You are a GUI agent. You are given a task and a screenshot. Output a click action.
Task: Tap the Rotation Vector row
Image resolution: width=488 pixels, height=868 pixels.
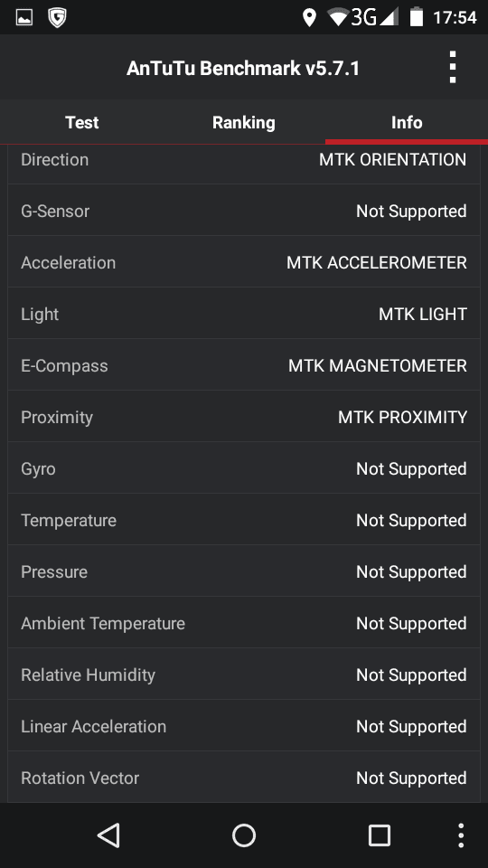coord(244,778)
